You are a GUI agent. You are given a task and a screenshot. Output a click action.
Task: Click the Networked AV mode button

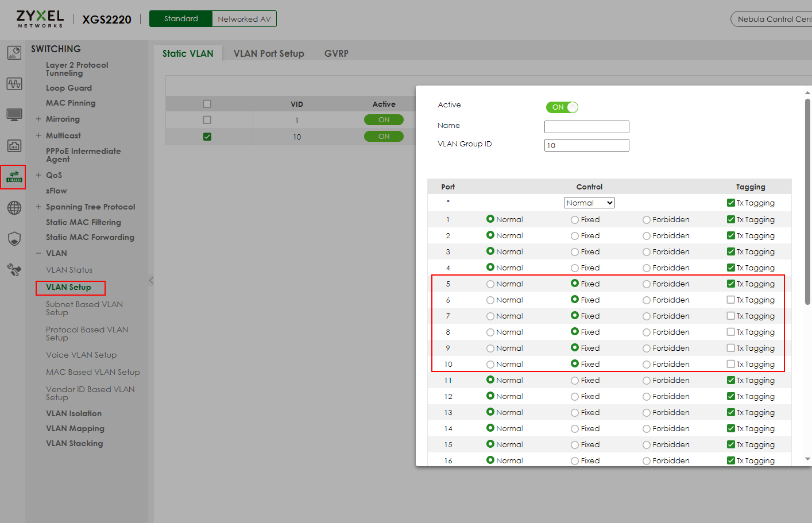(244, 19)
